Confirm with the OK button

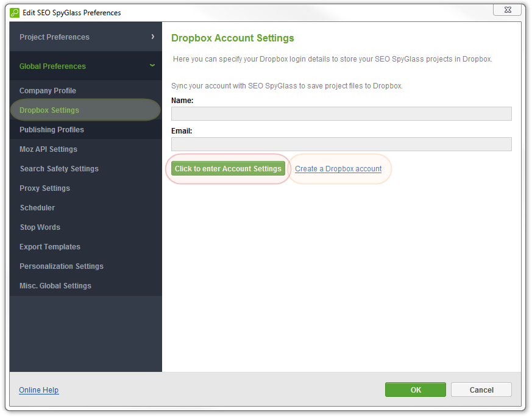[x=416, y=390]
